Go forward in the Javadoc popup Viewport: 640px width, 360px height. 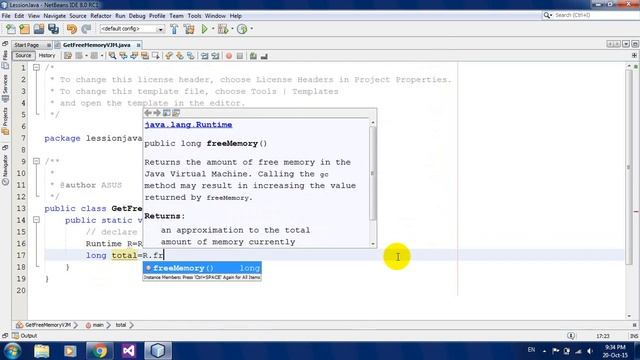pos(157,113)
